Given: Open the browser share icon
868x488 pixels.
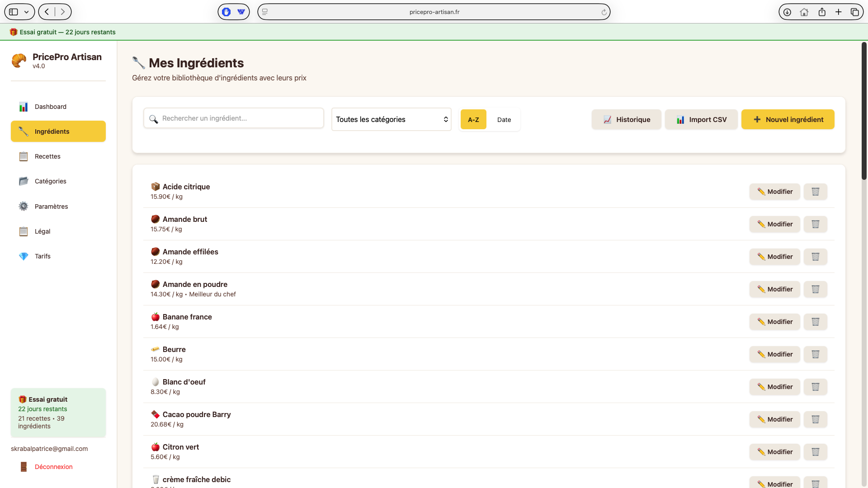Looking at the screenshot, I should tap(822, 12).
